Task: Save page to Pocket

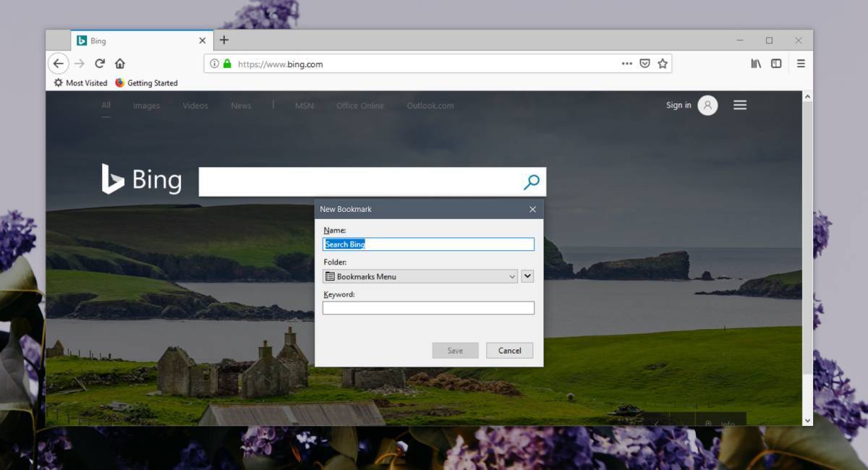Action: 644,64
